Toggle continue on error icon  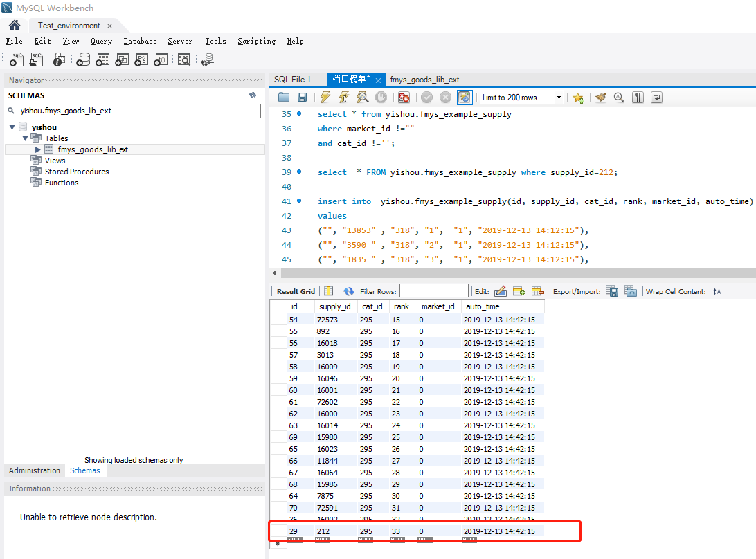click(x=404, y=98)
